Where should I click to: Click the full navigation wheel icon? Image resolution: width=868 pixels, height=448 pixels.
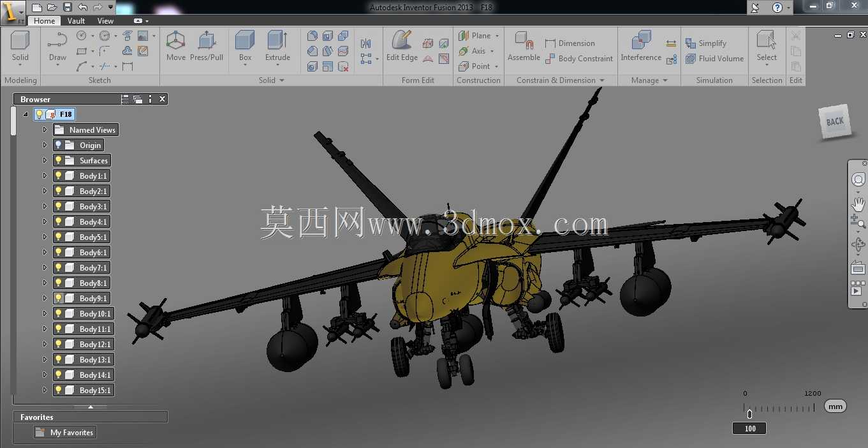858,180
